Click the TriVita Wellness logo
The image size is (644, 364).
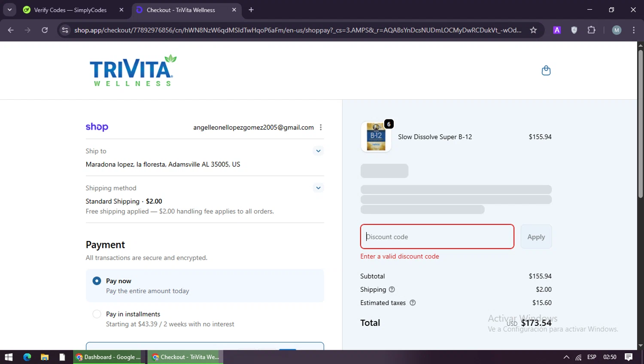pos(133,70)
